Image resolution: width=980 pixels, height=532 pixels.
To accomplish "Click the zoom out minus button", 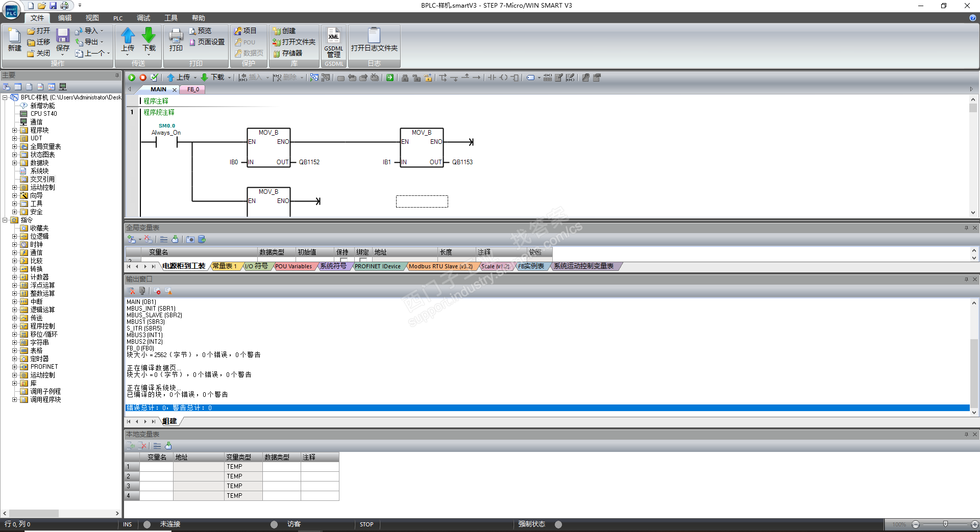I will (x=916, y=524).
